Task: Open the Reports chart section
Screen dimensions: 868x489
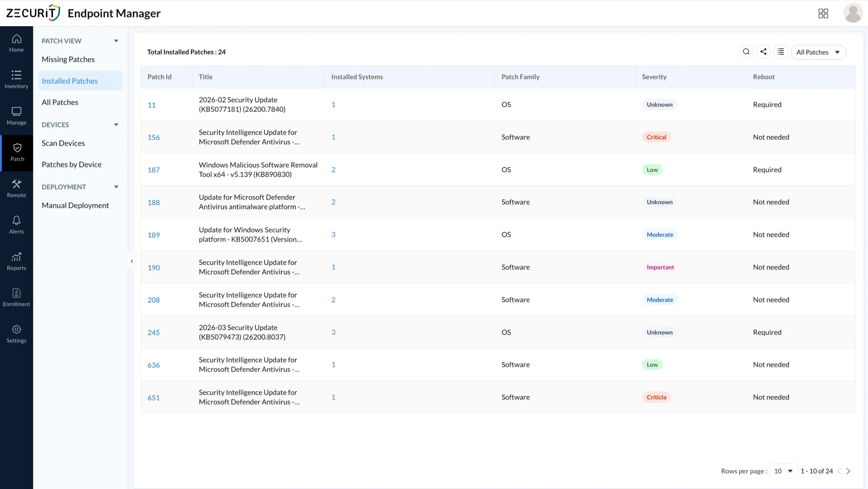Action: (x=16, y=261)
